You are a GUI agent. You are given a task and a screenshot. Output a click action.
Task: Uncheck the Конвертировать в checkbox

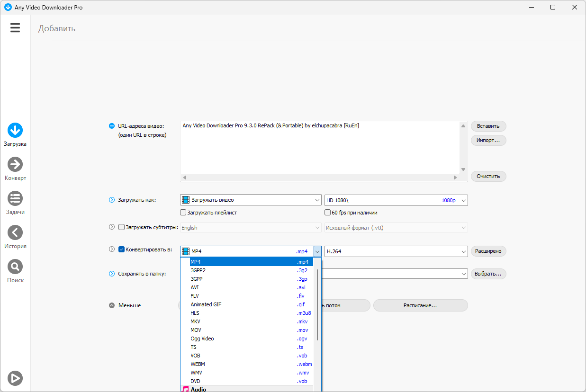(121, 249)
